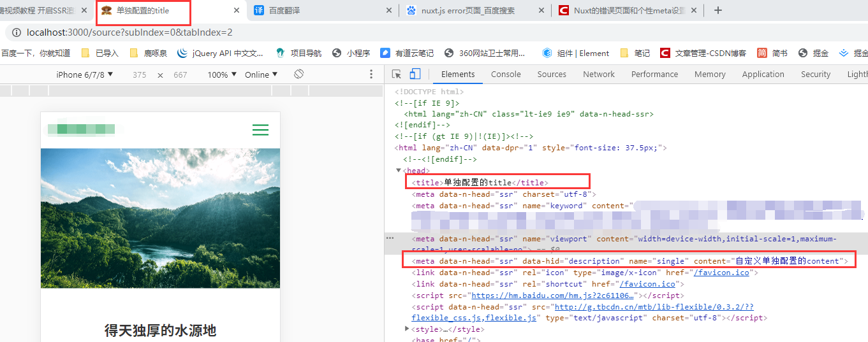868x342 pixels.
Task: Open the Online network throttling dropdown
Action: point(261,75)
